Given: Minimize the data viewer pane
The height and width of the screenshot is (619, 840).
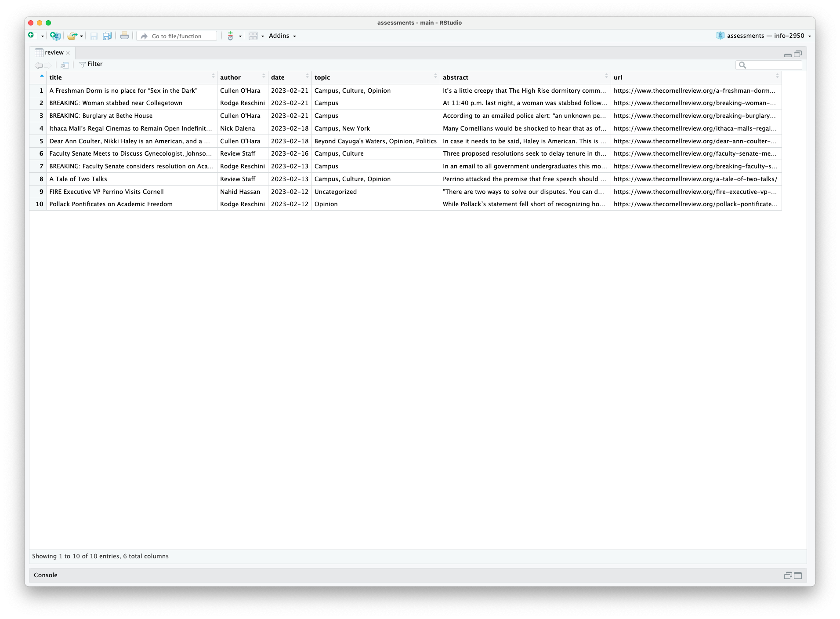Looking at the screenshot, I should point(788,55).
